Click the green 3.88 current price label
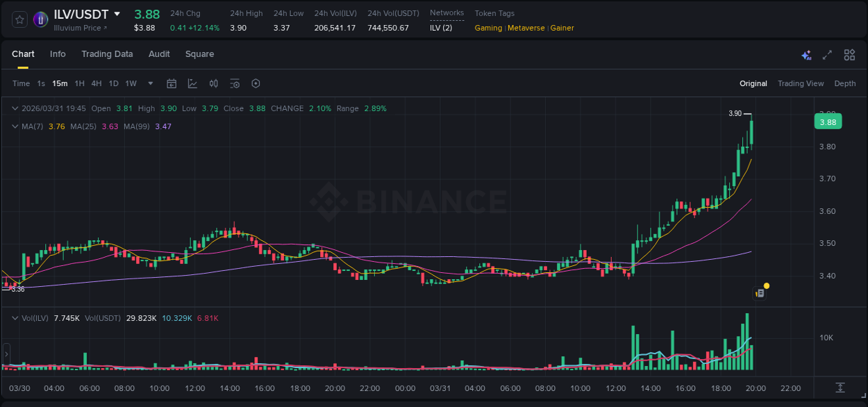Screen dimensions: 868x407 [x=828, y=121]
